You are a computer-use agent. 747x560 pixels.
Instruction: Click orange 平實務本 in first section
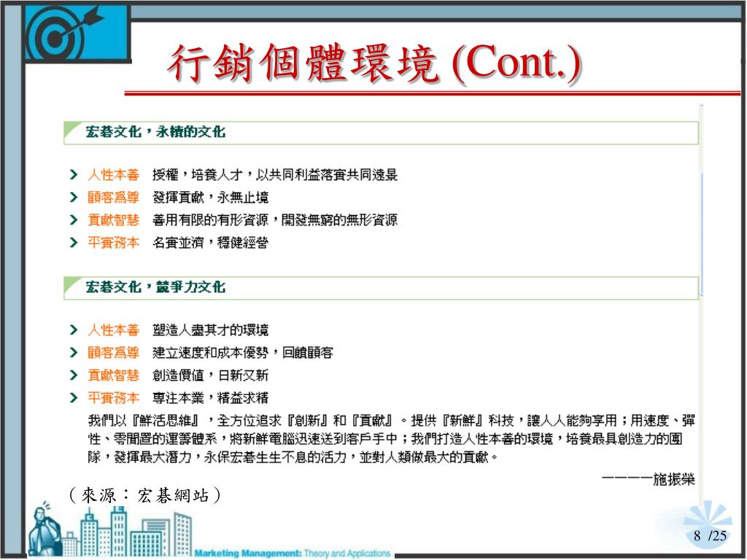pyautogui.click(x=113, y=243)
